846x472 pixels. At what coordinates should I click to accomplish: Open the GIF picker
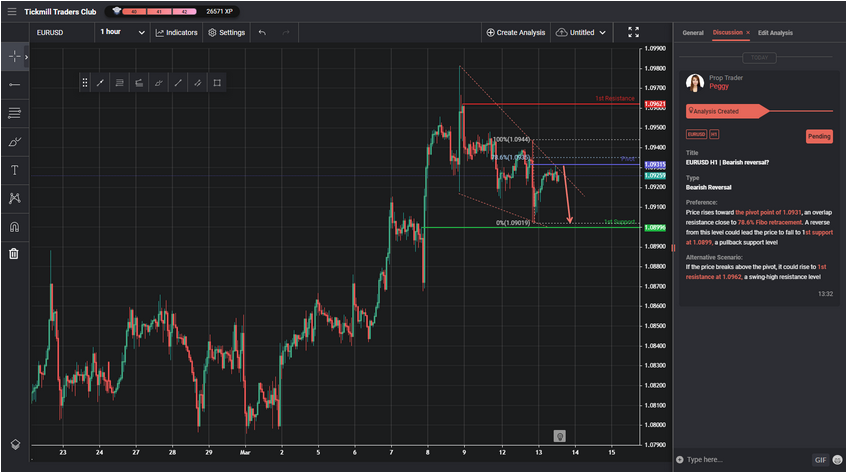(x=820, y=460)
